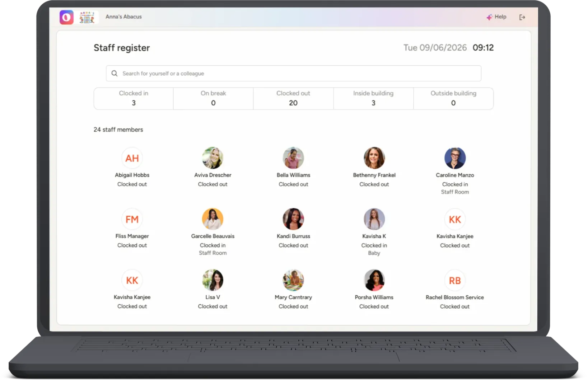Show staff in the Inside building tab
Viewport: 588px width, 380px height.
(x=373, y=98)
